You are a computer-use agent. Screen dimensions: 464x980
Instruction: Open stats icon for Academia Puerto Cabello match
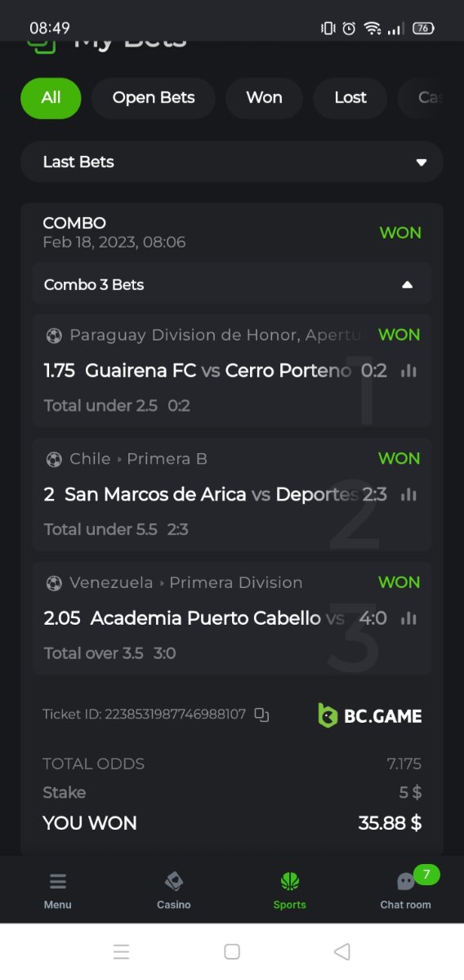[408, 619]
